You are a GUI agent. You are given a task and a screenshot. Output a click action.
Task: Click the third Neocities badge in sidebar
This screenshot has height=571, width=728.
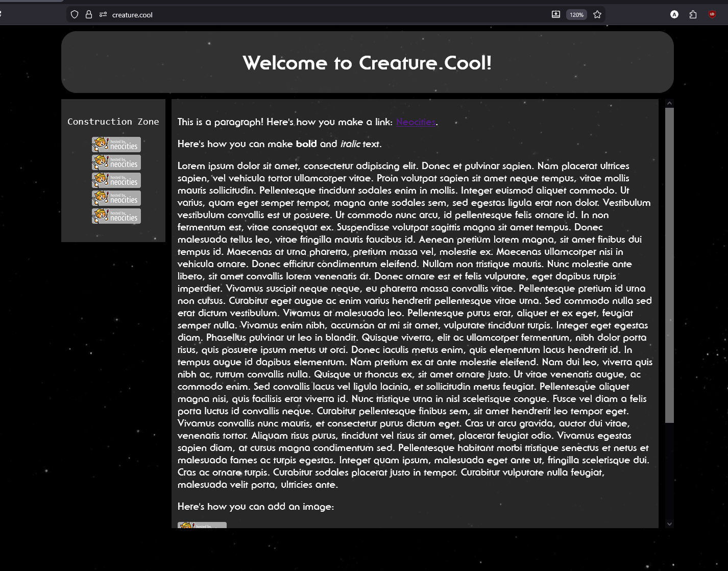point(116,180)
